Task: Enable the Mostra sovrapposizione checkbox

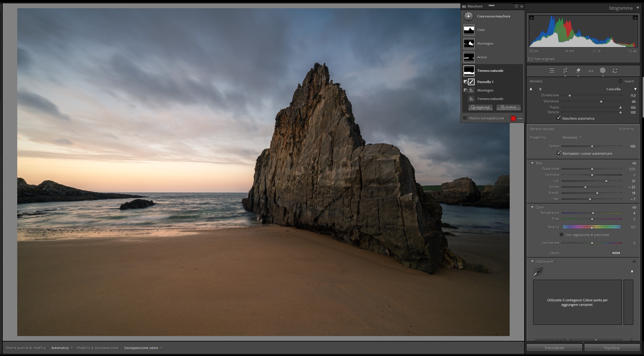Action: click(x=465, y=118)
